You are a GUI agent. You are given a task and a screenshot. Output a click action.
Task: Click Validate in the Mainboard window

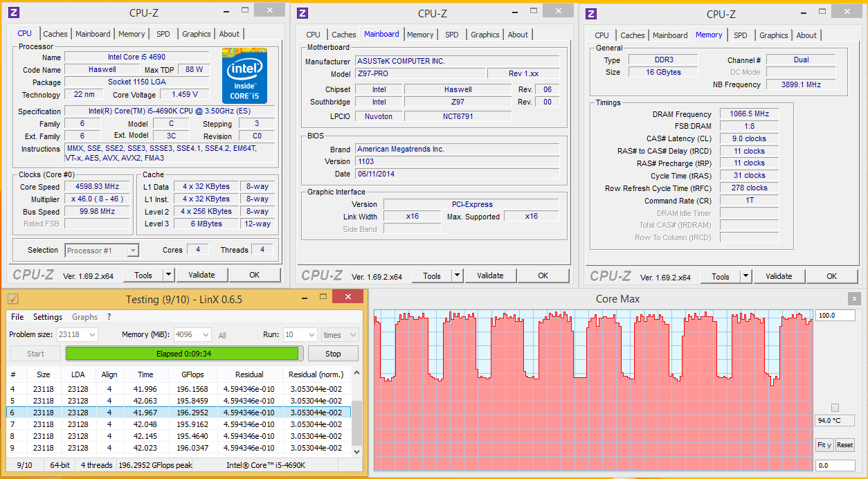[490, 275]
